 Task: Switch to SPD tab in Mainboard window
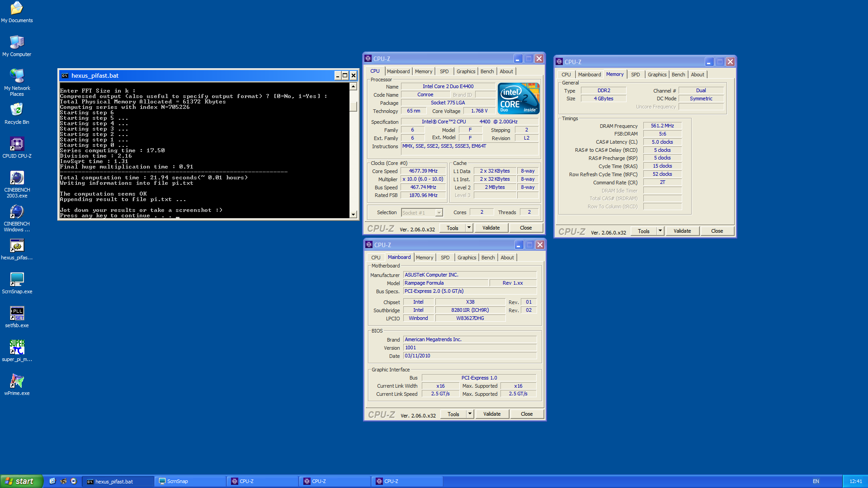point(445,258)
